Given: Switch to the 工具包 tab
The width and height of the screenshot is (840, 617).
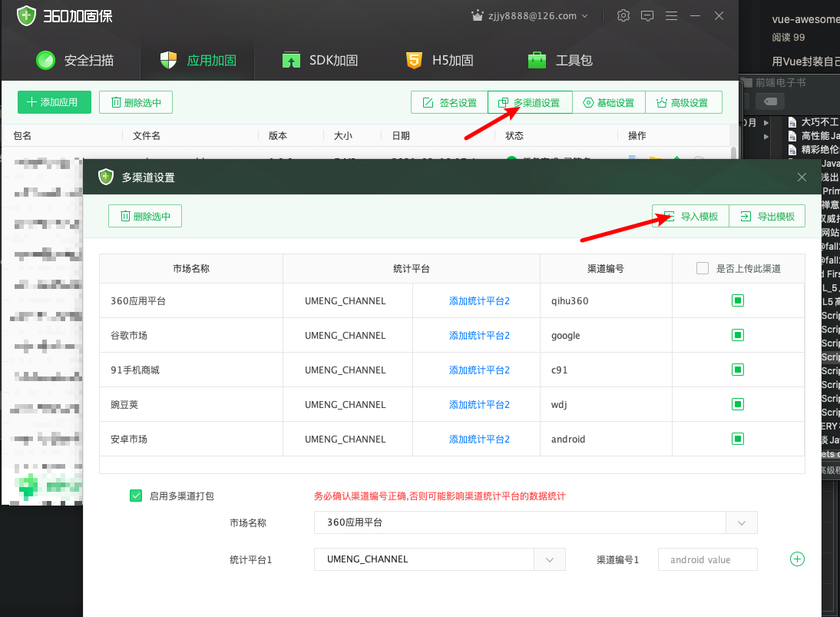Looking at the screenshot, I should click(x=561, y=60).
